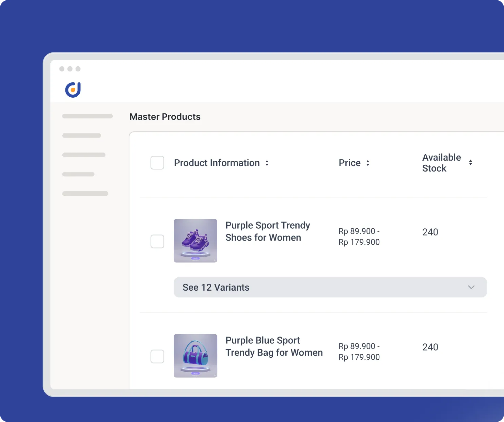This screenshot has height=422, width=504.
Task: Click the shoes price range Rp 89.900 - Rp 179.900
Action: click(x=359, y=237)
